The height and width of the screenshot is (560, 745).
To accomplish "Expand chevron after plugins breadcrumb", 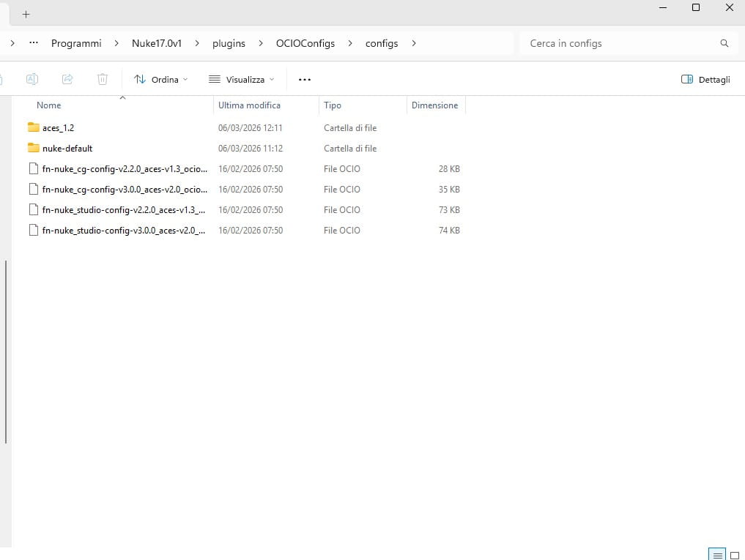I will (260, 43).
